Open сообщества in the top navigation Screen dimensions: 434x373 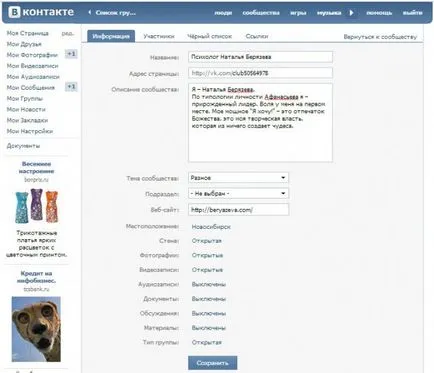[261, 13]
